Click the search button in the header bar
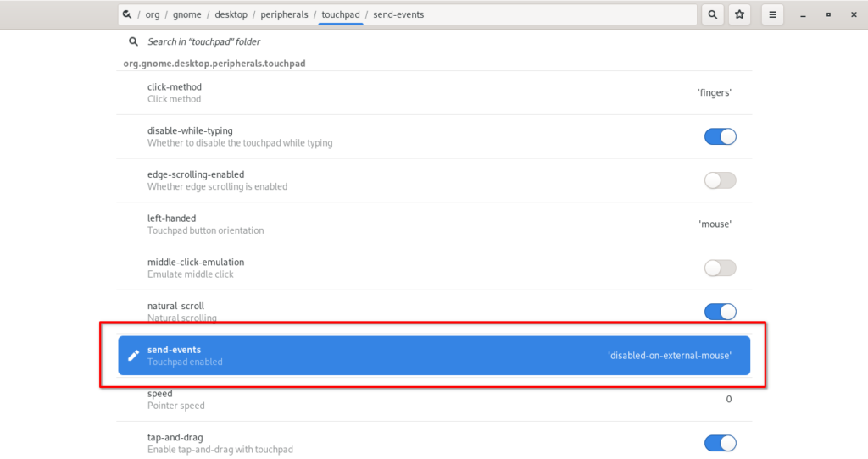 [x=712, y=14]
